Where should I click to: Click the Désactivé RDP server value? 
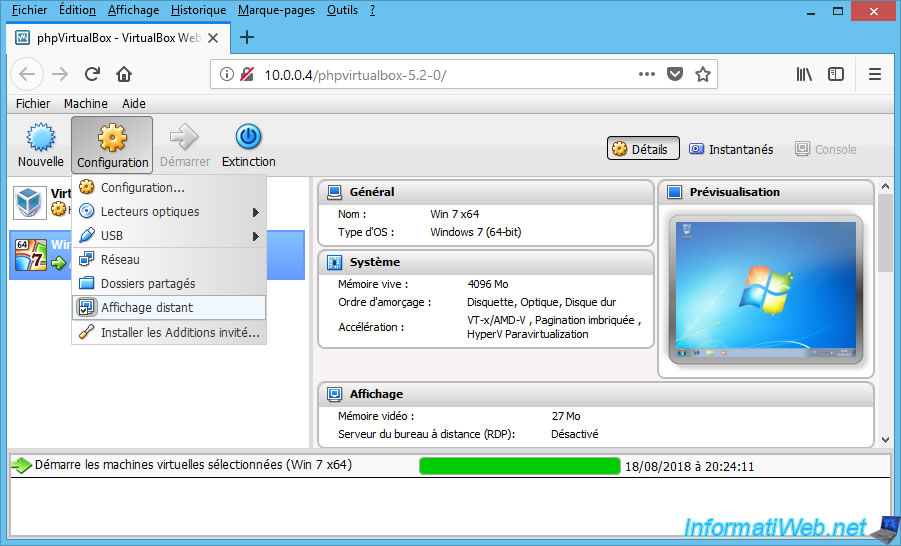[x=575, y=434]
